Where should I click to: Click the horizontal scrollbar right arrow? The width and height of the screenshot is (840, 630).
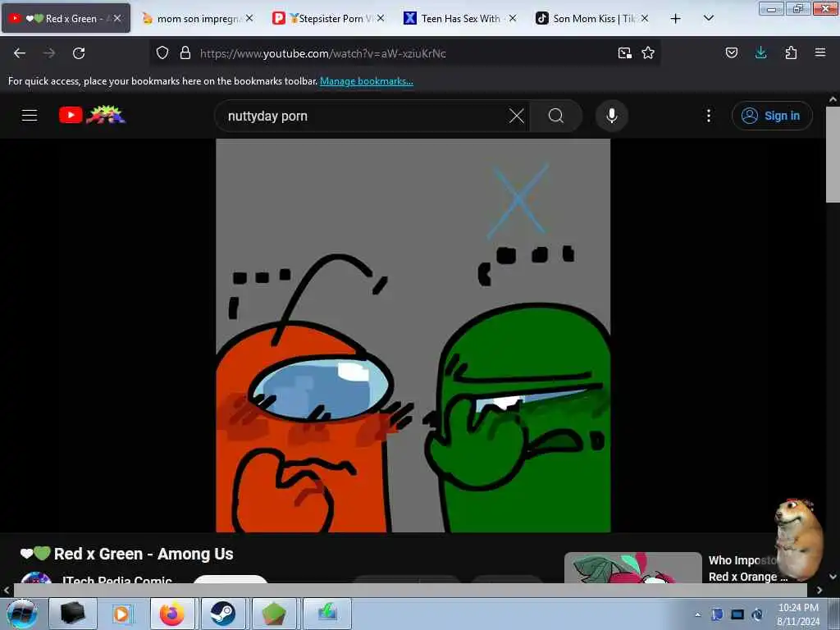point(819,591)
